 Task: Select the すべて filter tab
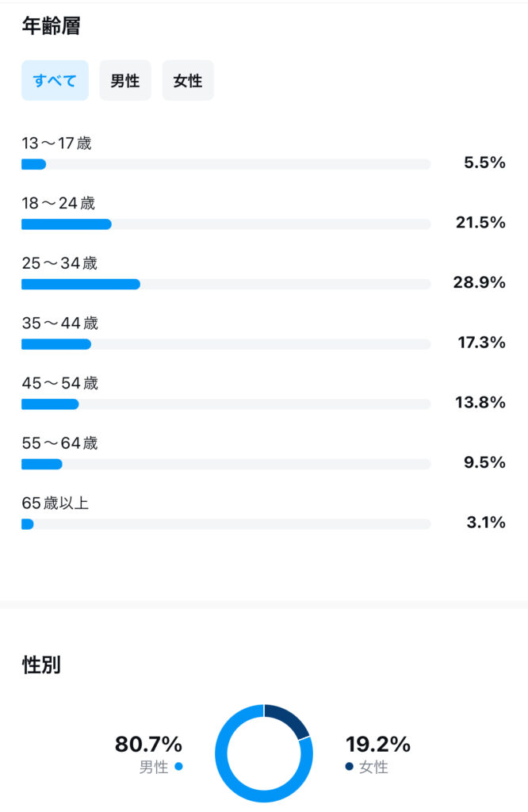point(55,81)
